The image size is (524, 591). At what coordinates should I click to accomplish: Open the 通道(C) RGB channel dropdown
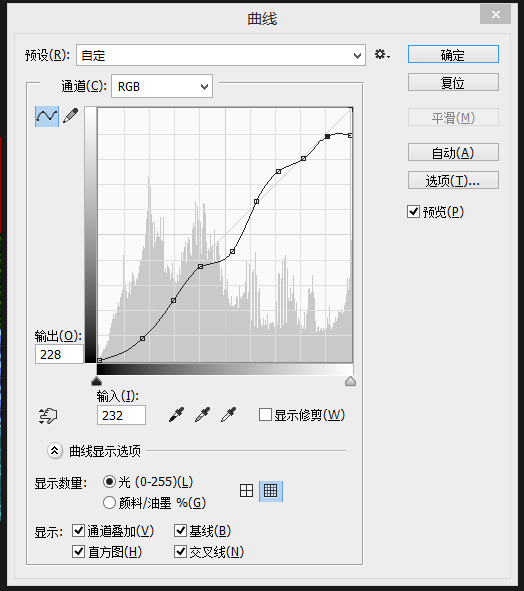point(162,86)
